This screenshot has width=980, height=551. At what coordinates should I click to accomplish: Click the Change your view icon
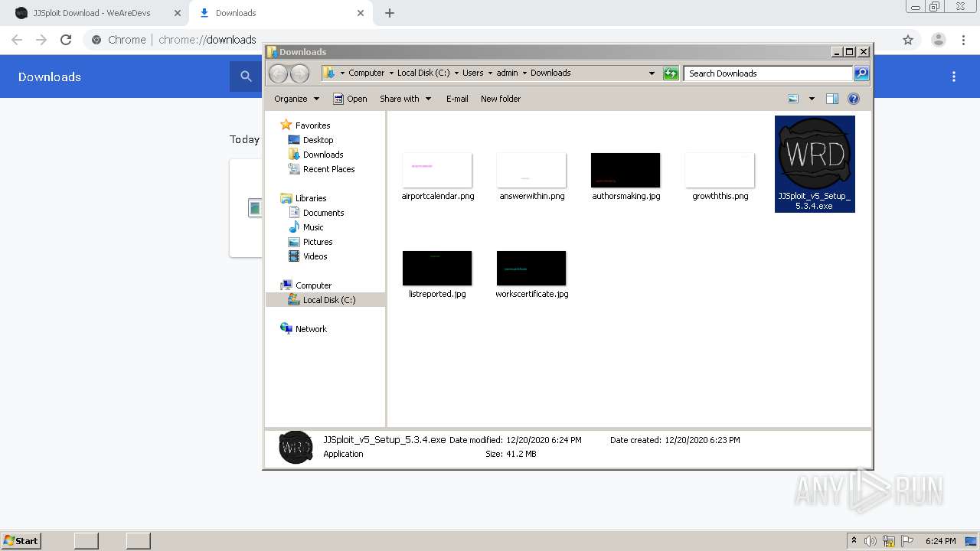tap(793, 99)
